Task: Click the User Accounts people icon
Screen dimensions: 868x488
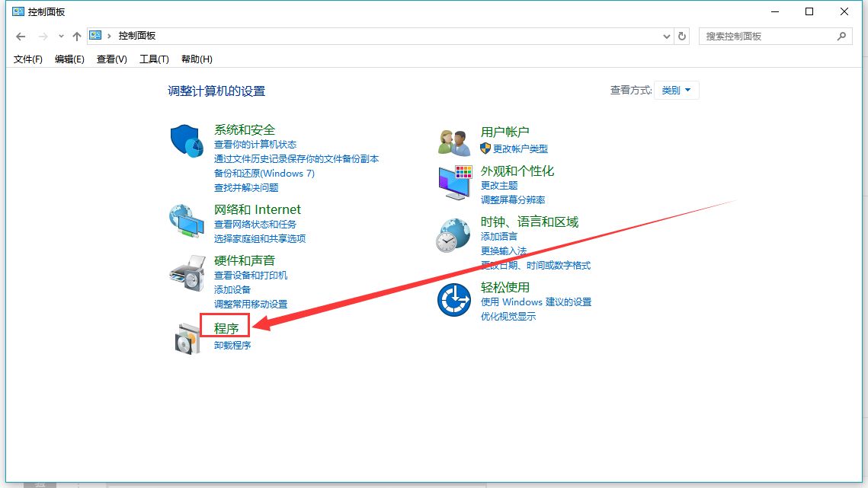Action: point(454,142)
